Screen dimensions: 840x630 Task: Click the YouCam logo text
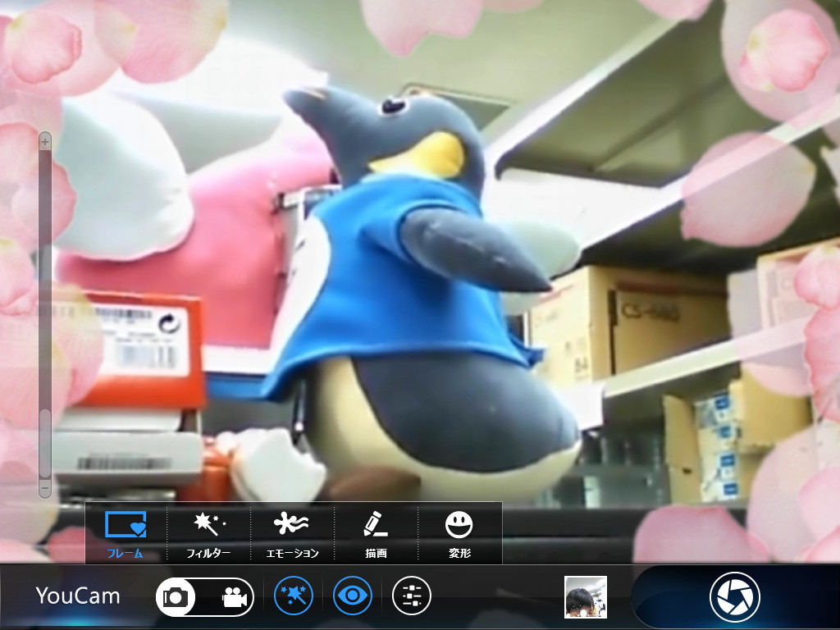pyautogui.click(x=78, y=596)
